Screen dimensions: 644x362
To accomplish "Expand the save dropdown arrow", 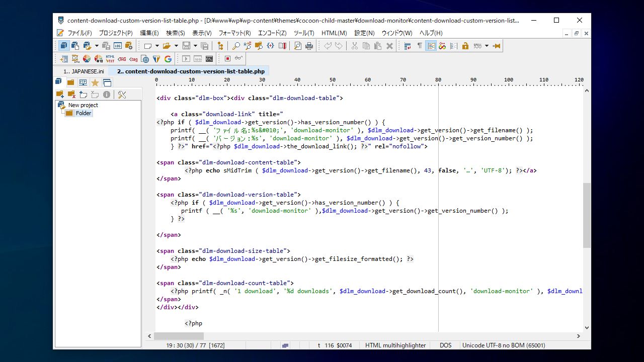I will click(195, 46).
